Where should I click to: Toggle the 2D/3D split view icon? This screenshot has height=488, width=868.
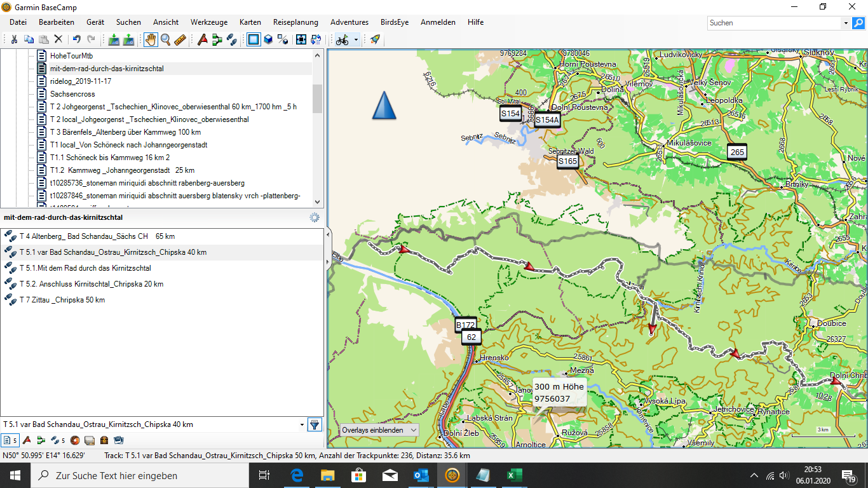[283, 39]
